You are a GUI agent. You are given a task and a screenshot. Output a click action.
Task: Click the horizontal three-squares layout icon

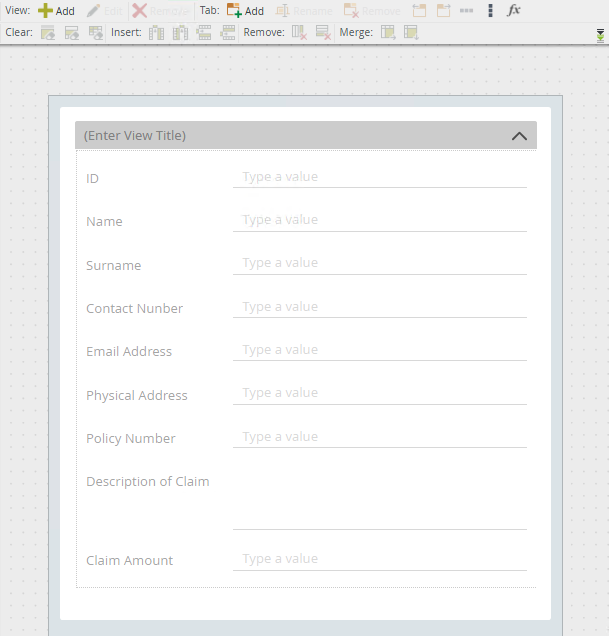(467, 11)
